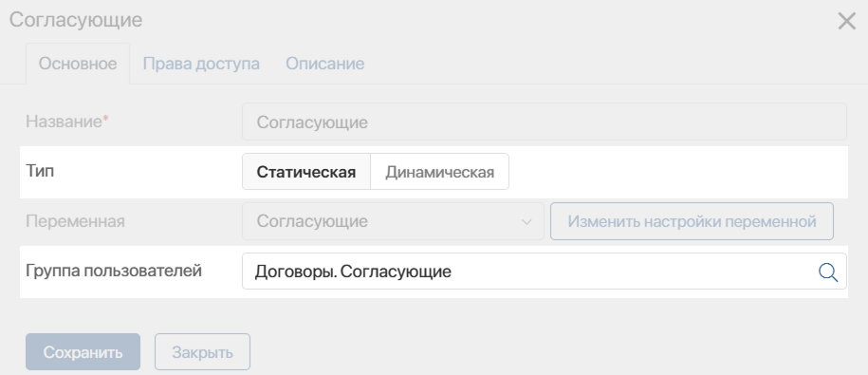Open the Переменная dropdown
Screen dimensions: 868x375
pyautogui.click(x=393, y=221)
